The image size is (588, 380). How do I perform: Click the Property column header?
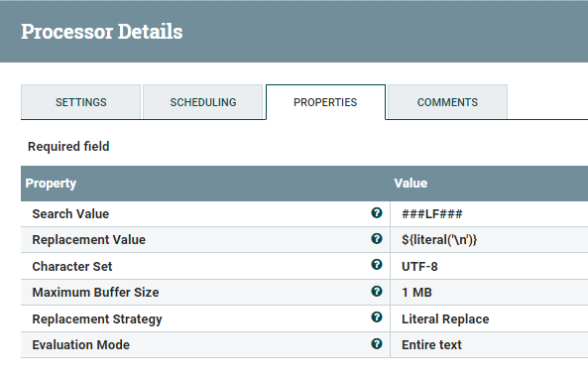(x=51, y=184)
